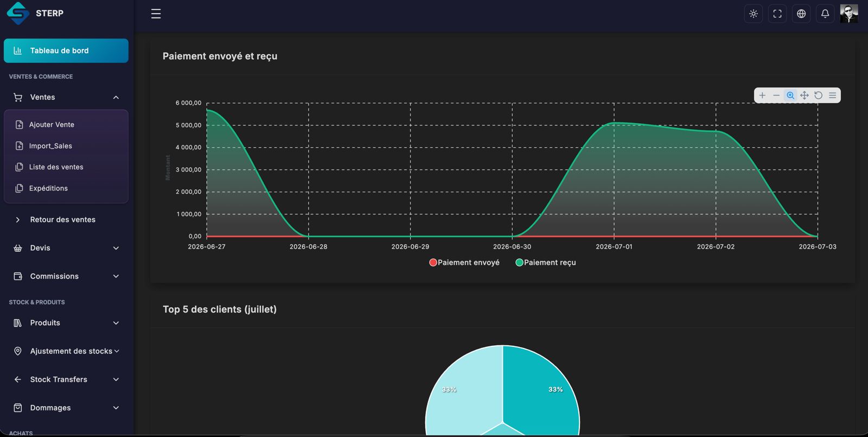The width and height of the screenshot is (868, 437).
Task: Toggle the Paiement reçu legend series
Action: click(546, 262)
